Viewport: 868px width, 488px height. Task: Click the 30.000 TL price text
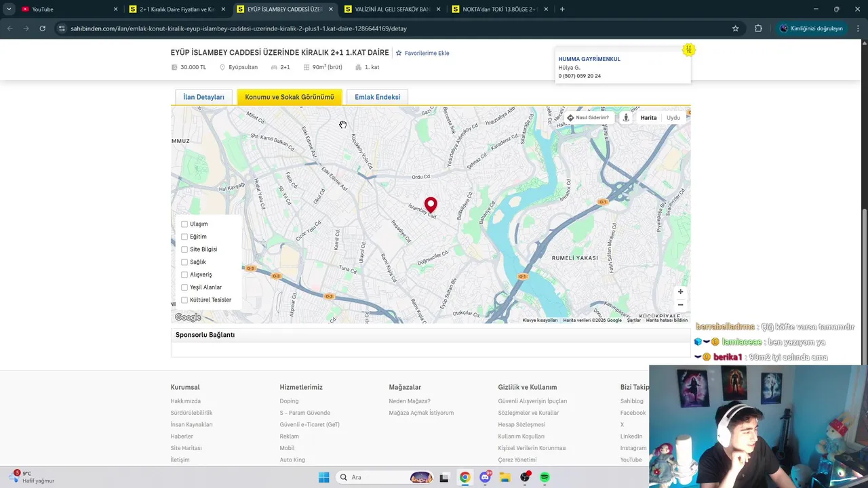point(193,67)
